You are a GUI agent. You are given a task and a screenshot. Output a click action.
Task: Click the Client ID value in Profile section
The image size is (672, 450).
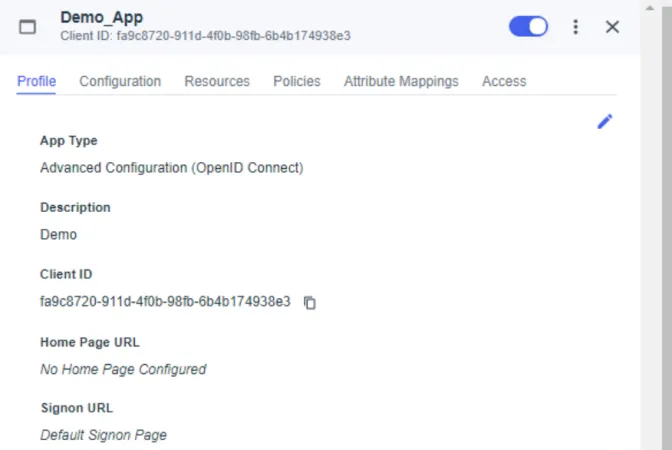(165, 302)
